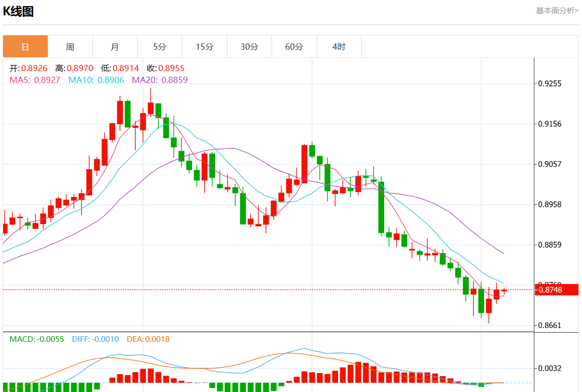Click the DIFF: -0.0010 readout
Viewport: 582px width, 392px height.
pyautogui.click(x=95, y=339)
